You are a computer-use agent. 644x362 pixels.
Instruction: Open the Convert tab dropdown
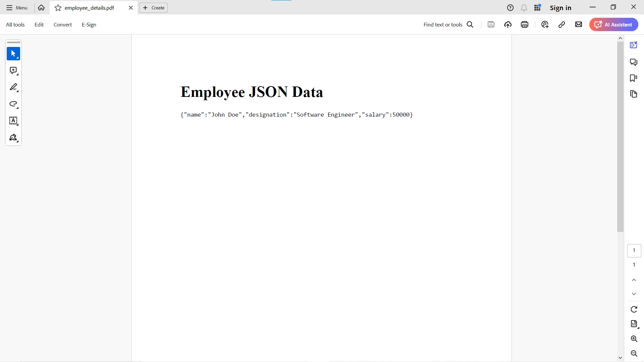(62, 24)
